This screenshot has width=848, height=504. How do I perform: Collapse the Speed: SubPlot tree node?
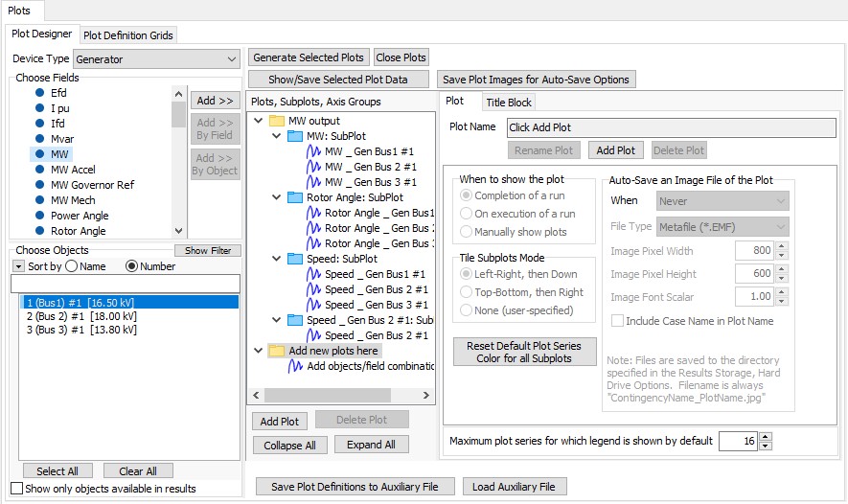tap(276, 259)
